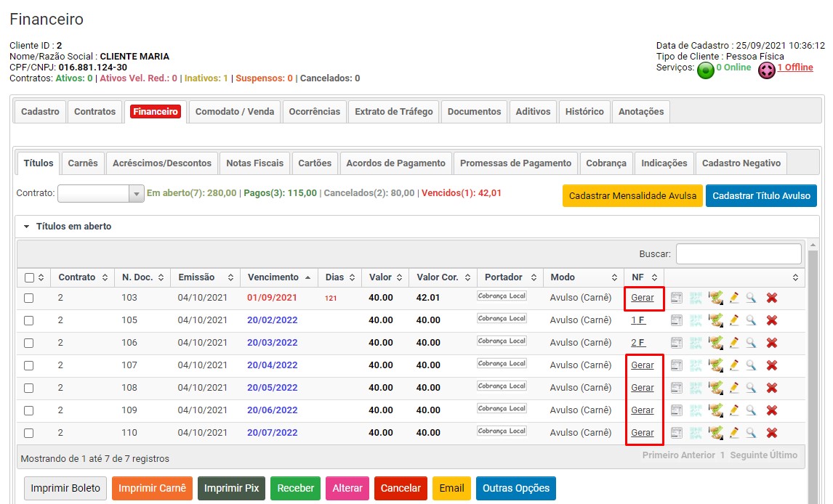
Task: Click the green Online services status icon
Action: tap(705, 70)
